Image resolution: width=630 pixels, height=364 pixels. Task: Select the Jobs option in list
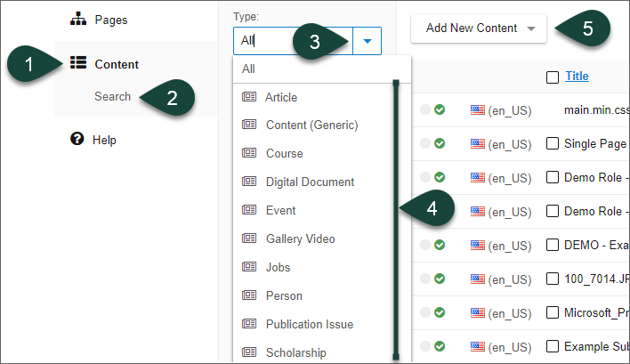click(278, 267)
